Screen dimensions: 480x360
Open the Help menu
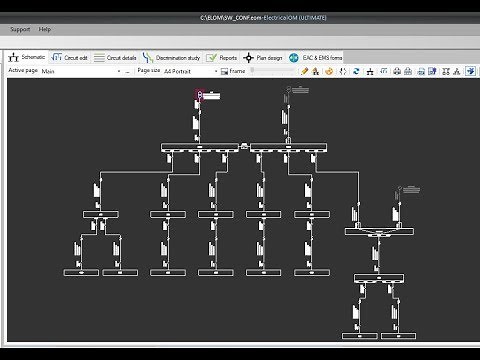coord(45,29)
